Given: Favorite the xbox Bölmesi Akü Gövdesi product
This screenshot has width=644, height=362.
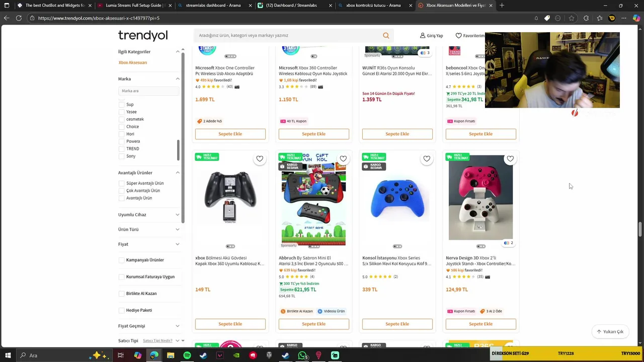Looking at the screenshot, I should (260, 159).
